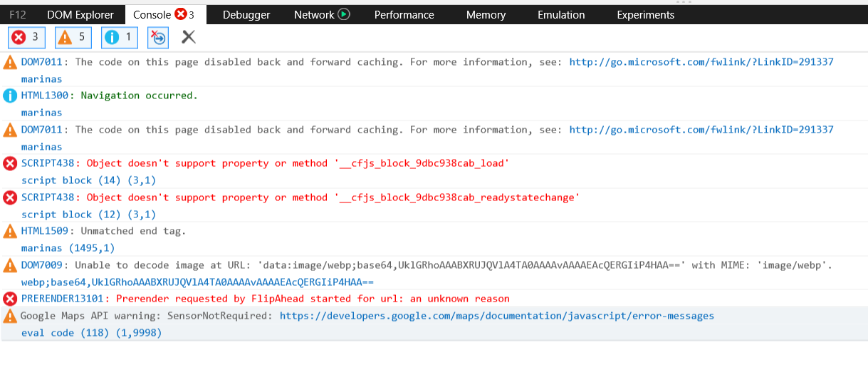Click the warning icon beside DOM7009
868x365 pixels.
pos(10,265)
